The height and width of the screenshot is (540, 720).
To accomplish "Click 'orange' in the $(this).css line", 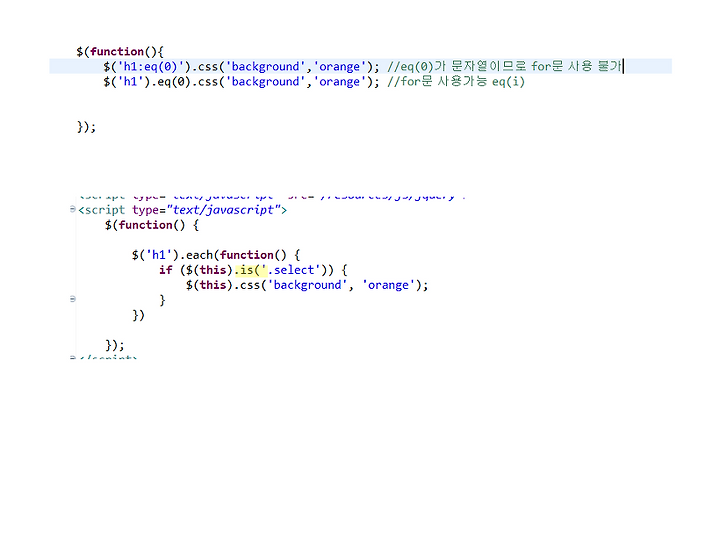I will 388,285.
